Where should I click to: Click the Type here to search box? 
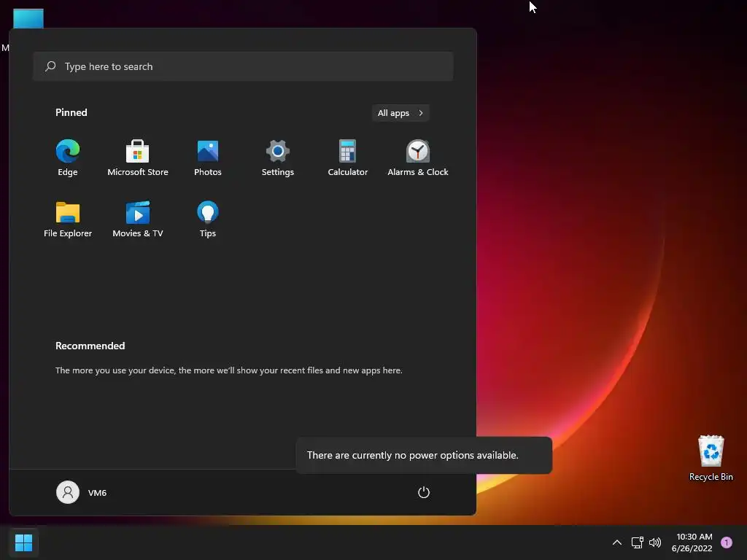(x=243, y=66)
